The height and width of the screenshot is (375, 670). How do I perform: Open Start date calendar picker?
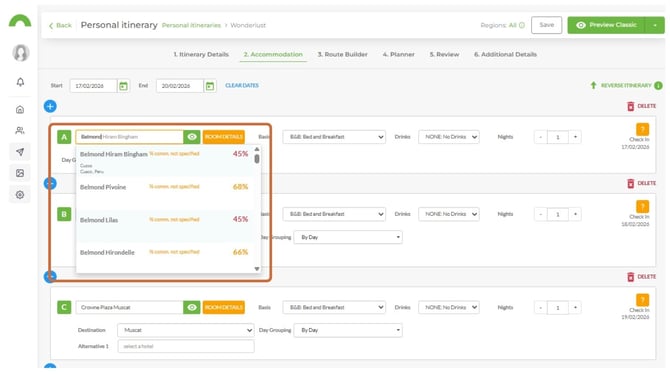click(x=123, y=86)
